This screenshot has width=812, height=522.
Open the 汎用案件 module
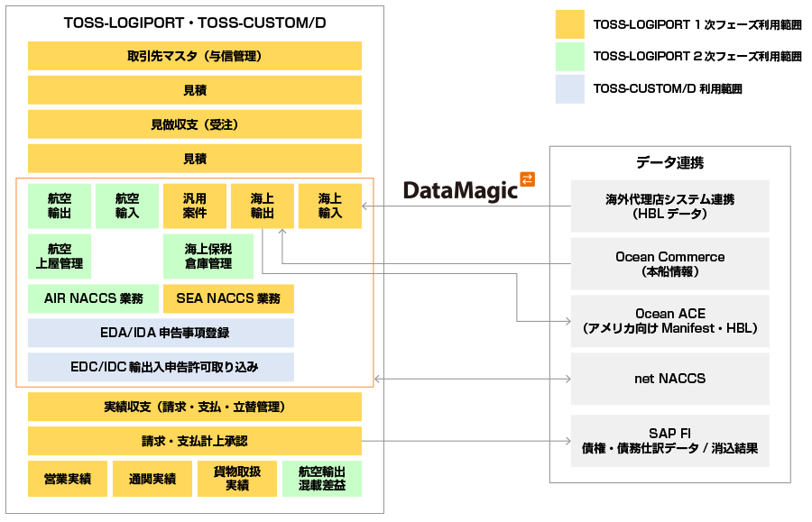click(x=195, y=205)
